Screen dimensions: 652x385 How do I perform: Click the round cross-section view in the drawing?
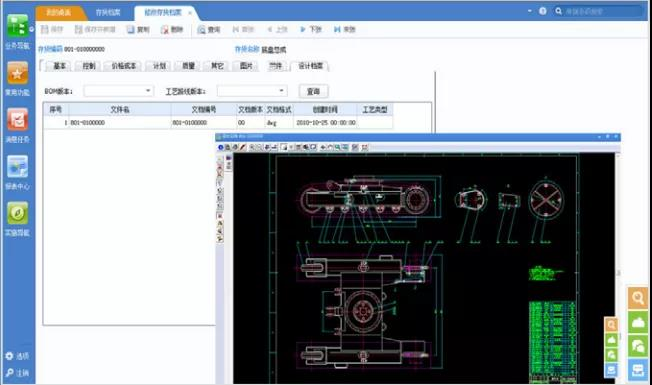[546, 199]
